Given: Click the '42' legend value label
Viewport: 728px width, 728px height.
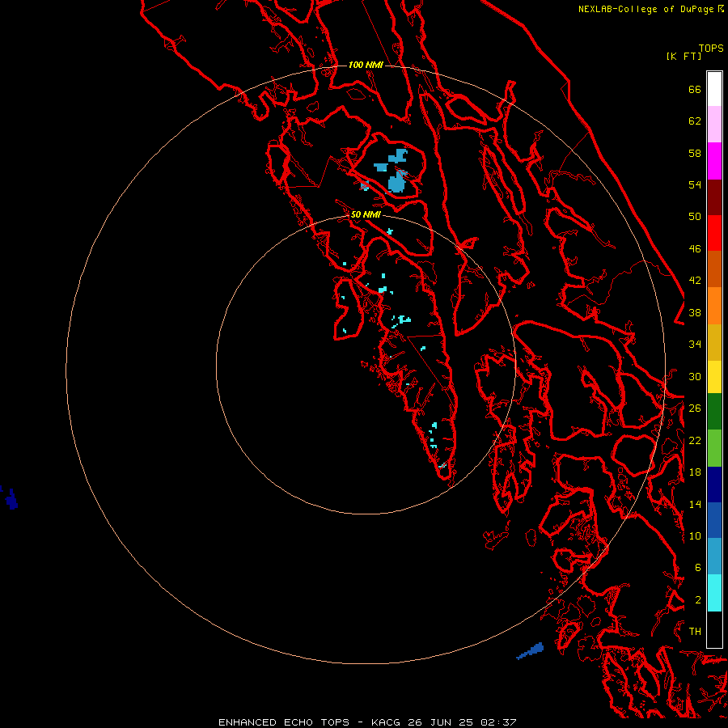Looking at the screenshot, I should (x=695, y=281).
